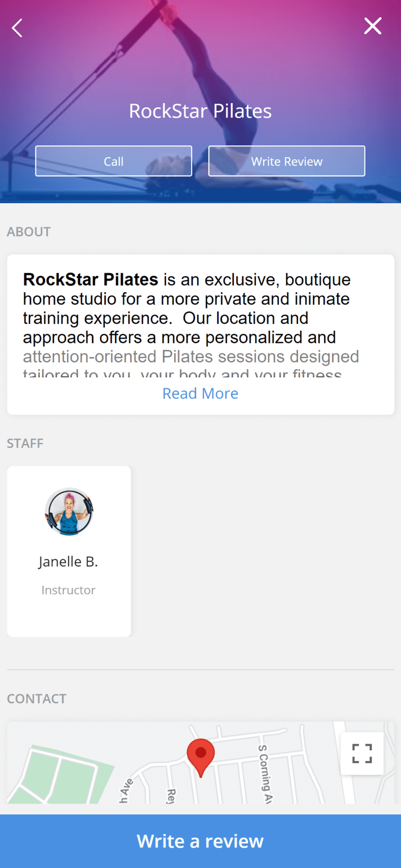Select the CONTACT section heading

point(36,698)
